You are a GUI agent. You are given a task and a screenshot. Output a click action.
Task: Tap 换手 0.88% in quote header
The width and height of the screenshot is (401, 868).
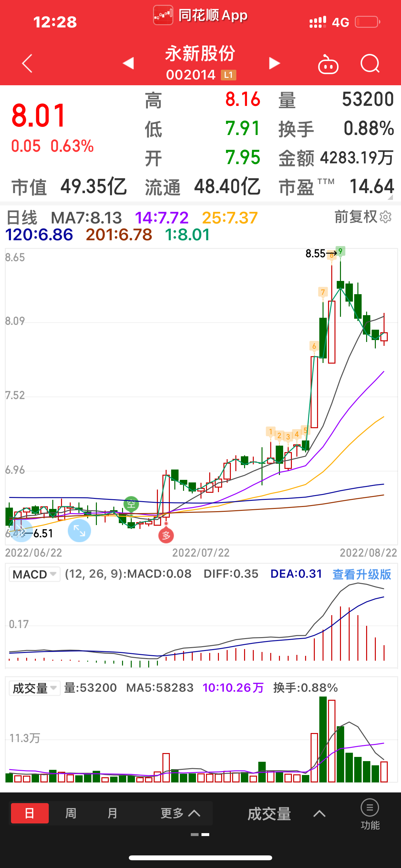(336, 129)
